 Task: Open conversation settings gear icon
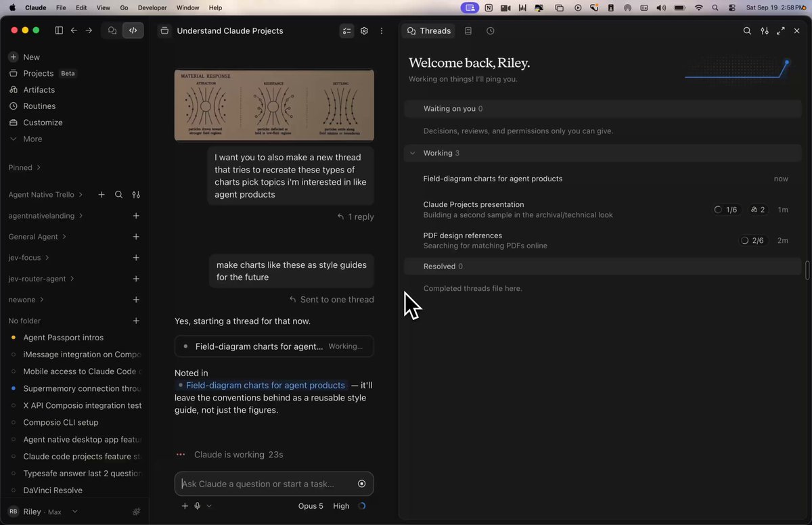click(364, 31)
